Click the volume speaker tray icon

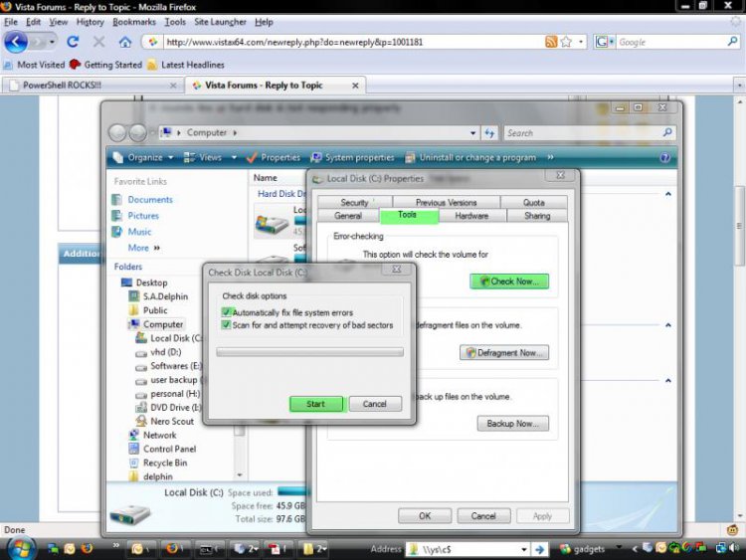735,548
